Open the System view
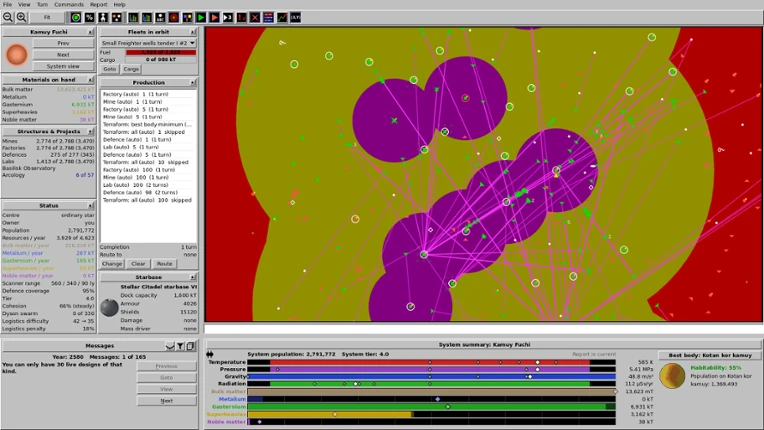Viewport: 764px width, 430px height. pos(63,66)
